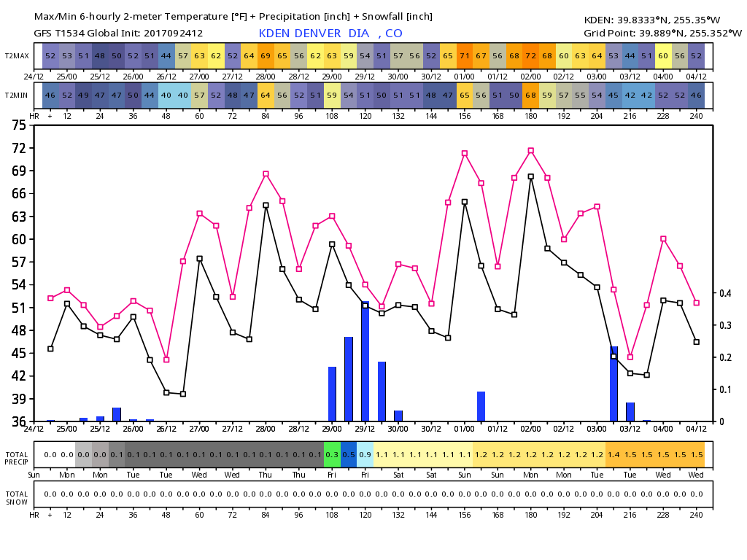Select the 'TOTAL PRECIP' row label
The image size is (747, 560).
[x=17, y=458]
